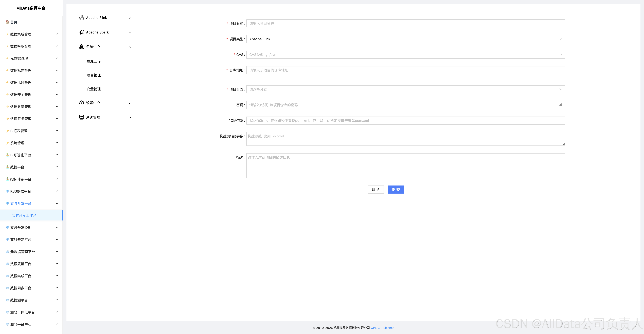Click the AllData数据中台 title
Screen dimensions: 644x334
(x=31, y=8)
